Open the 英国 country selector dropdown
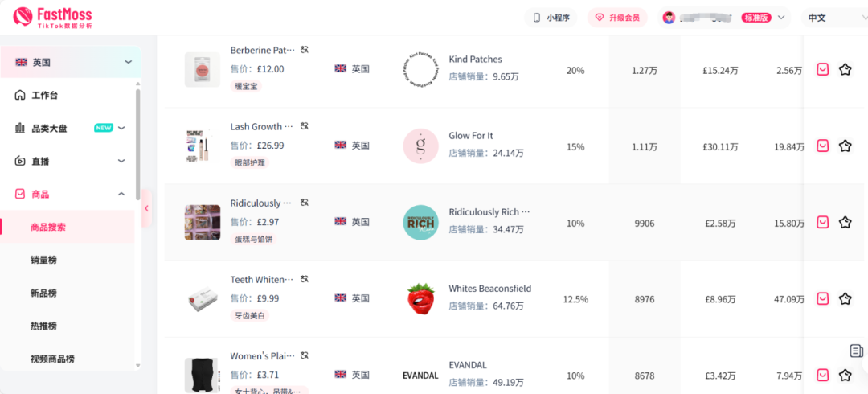The image size is (868, 394). (x=72, y=62)
